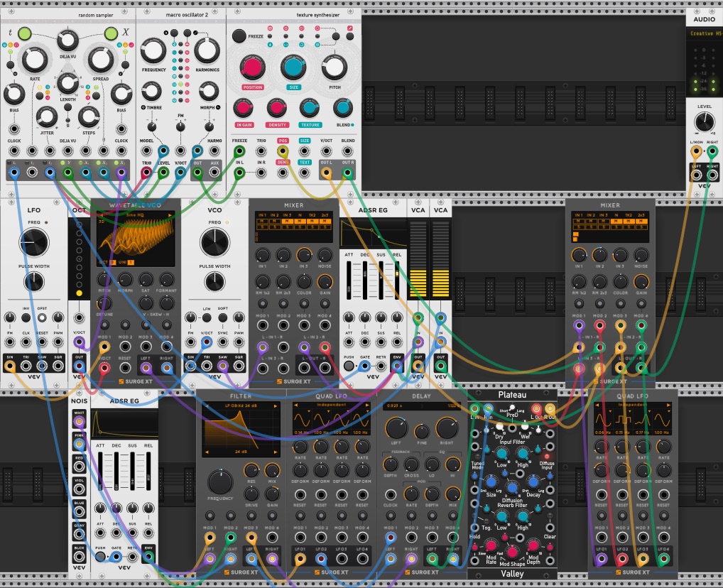Click the red POSITION knob on texture synthesizer

pos(252,67)
